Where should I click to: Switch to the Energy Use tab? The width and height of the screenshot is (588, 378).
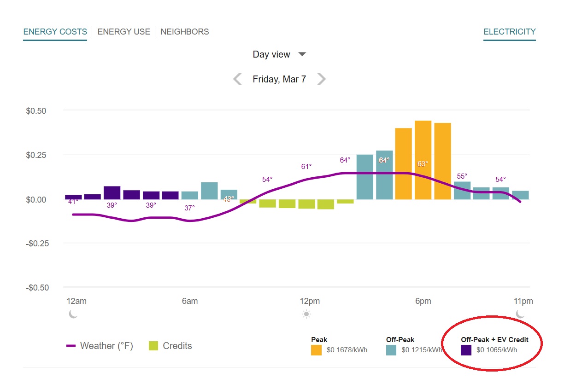coord(123,32)
